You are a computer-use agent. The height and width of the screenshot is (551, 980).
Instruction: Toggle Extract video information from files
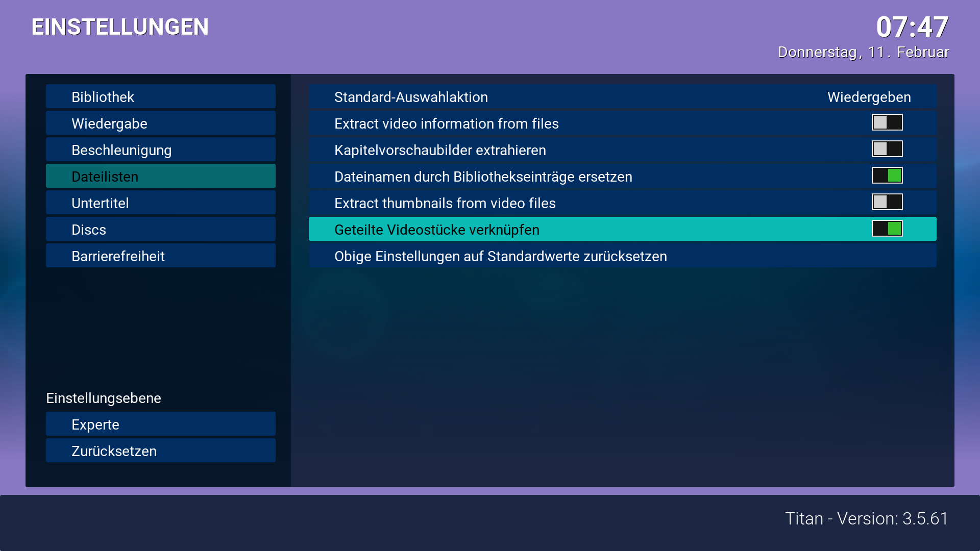coord(887,122)
